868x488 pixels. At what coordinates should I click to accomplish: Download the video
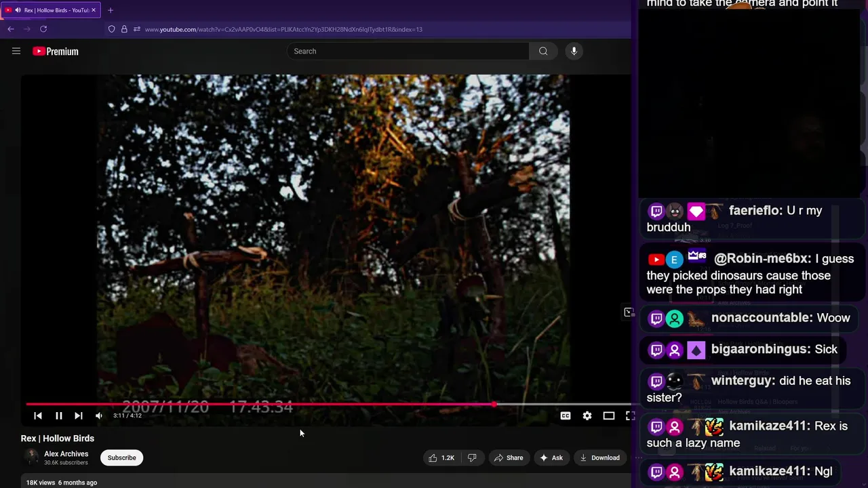[599, 457]
